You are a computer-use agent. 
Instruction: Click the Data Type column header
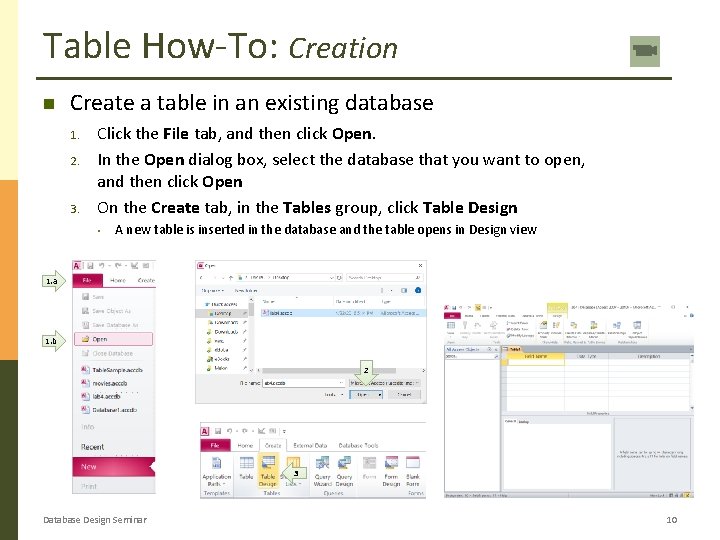pyautogui.click(x=586, y=356)
